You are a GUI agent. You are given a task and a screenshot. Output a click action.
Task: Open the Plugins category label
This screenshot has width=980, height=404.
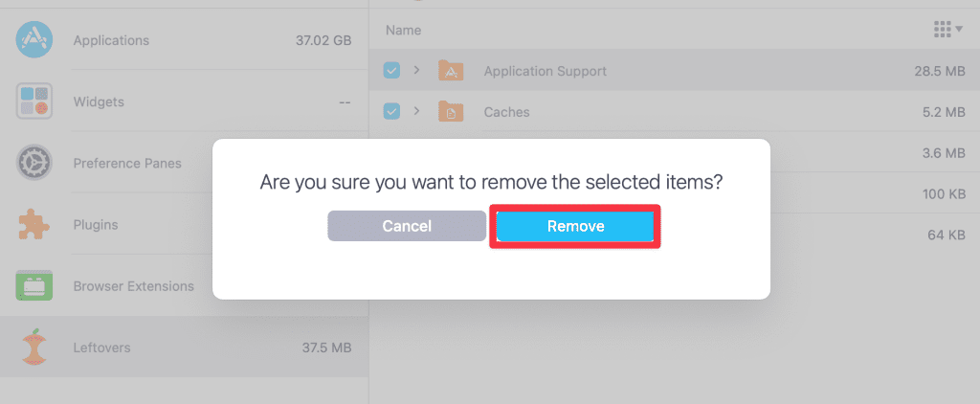click(96, 224)
